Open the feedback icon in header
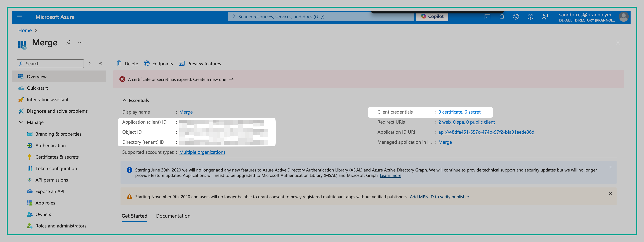Image resolution: width=644 pixels, height=242 pixels. point(545,17)
